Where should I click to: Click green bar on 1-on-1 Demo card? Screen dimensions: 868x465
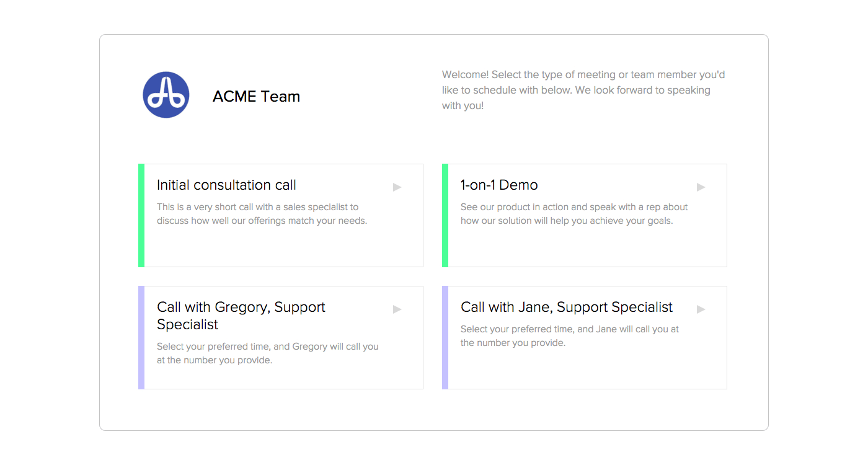click(445, 215)
